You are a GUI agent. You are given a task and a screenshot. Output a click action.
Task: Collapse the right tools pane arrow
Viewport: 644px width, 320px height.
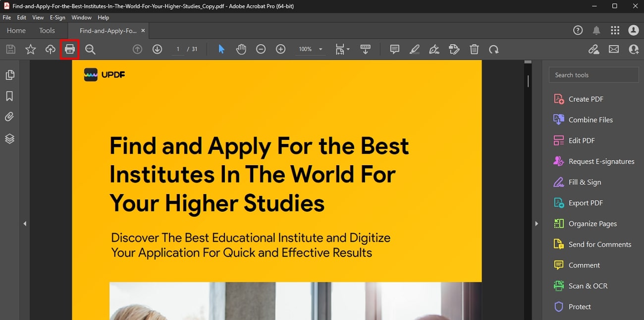[537, 224]
